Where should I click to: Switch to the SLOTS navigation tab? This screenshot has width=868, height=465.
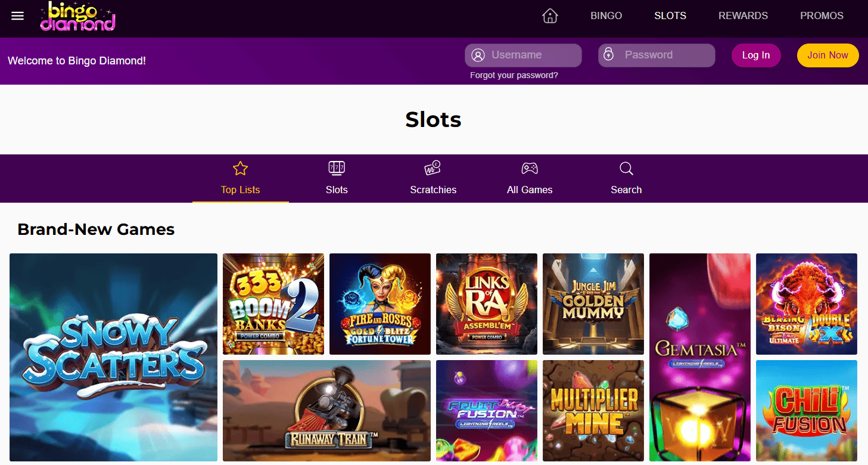(670, 15)
